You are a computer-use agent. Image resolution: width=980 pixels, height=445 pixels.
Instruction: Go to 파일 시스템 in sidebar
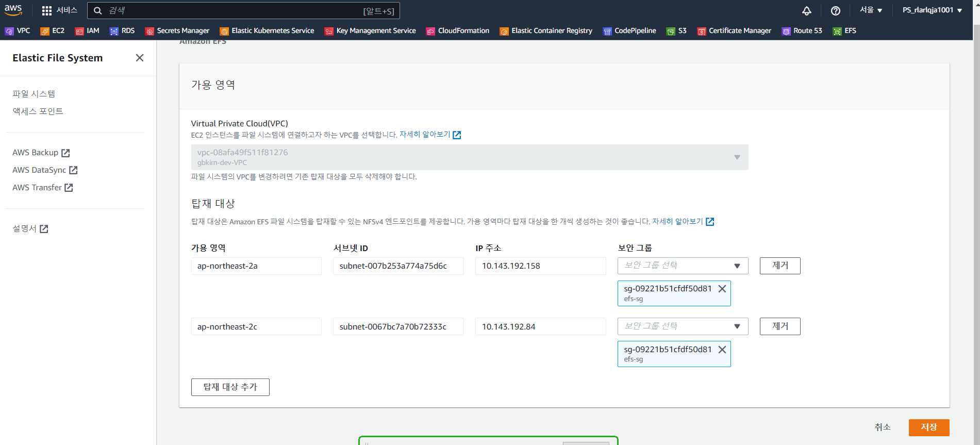pos(34,94)
